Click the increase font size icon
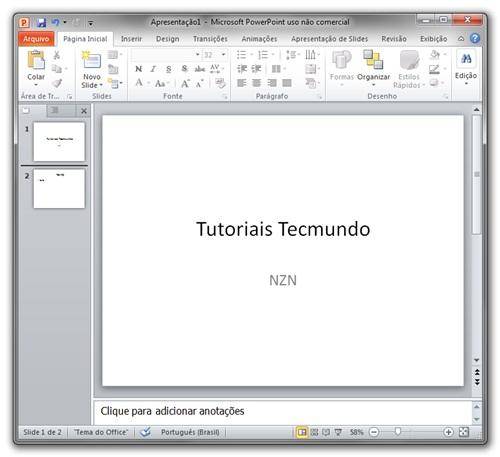 pyautogui.click(x=185, y=83)
